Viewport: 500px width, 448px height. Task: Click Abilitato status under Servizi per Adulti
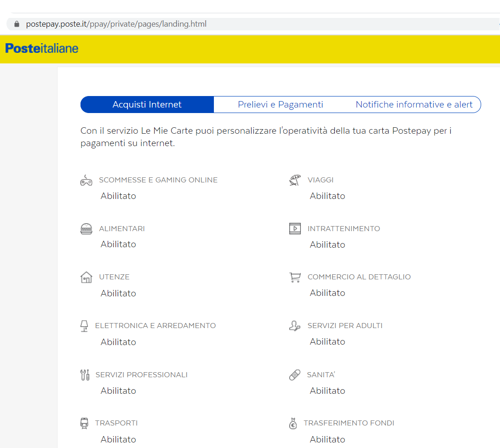pyautogui.click(x=328, y=342)
